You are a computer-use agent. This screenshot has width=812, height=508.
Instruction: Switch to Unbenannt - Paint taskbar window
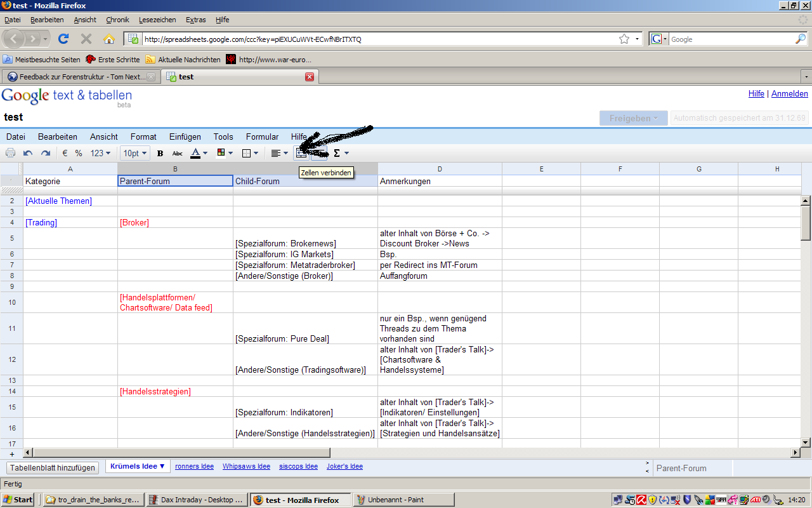(x=403, y=500)
